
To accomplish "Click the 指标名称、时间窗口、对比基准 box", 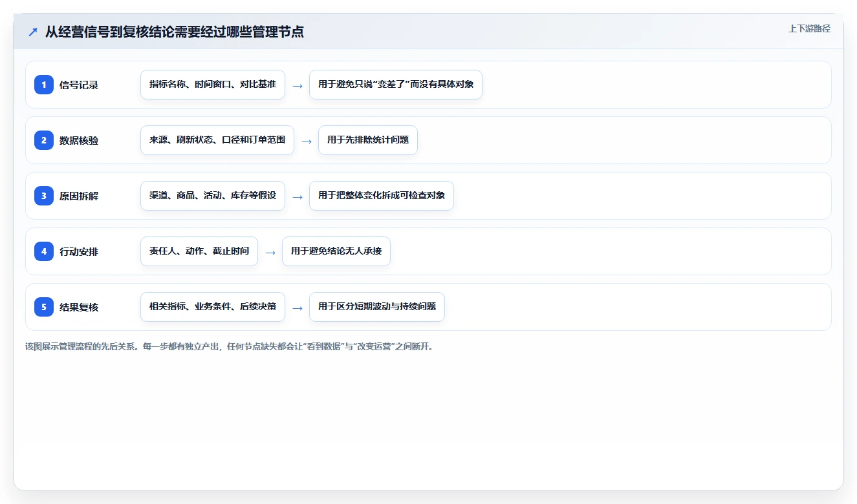I will coord(213,85).
